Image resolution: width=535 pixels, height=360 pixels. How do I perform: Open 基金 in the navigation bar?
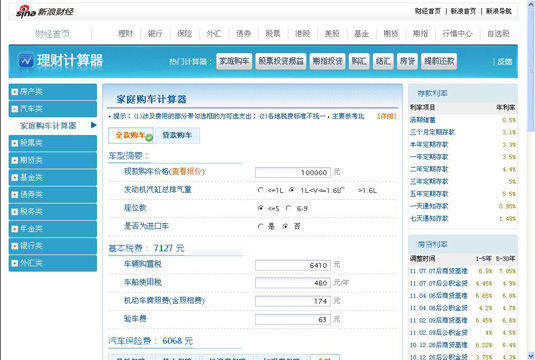pyautogui.click(x=361, y=33)
